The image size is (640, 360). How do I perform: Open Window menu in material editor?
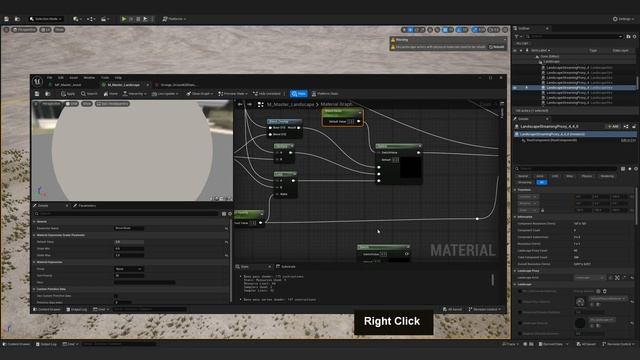pos(89,78)
